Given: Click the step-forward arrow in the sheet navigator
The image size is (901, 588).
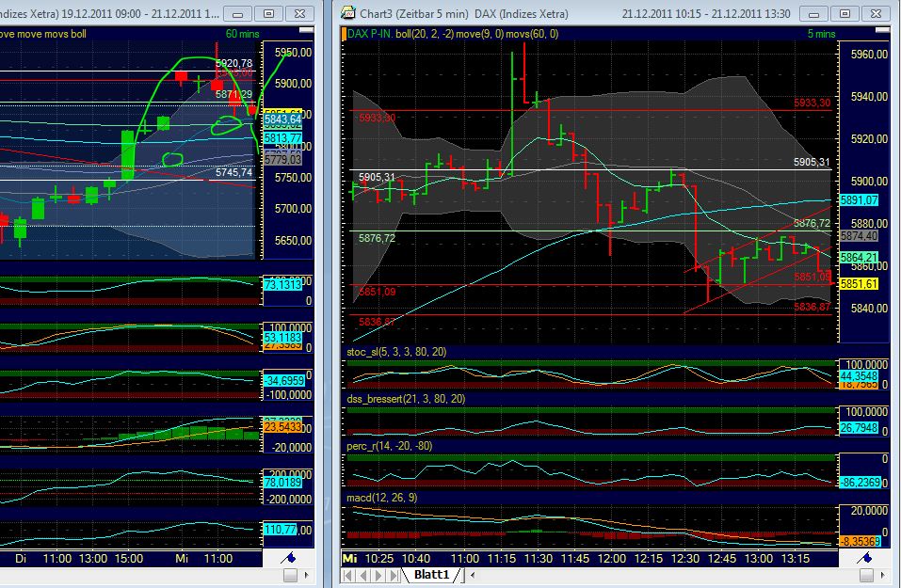Looking at the screenshot, I should 379,574.
